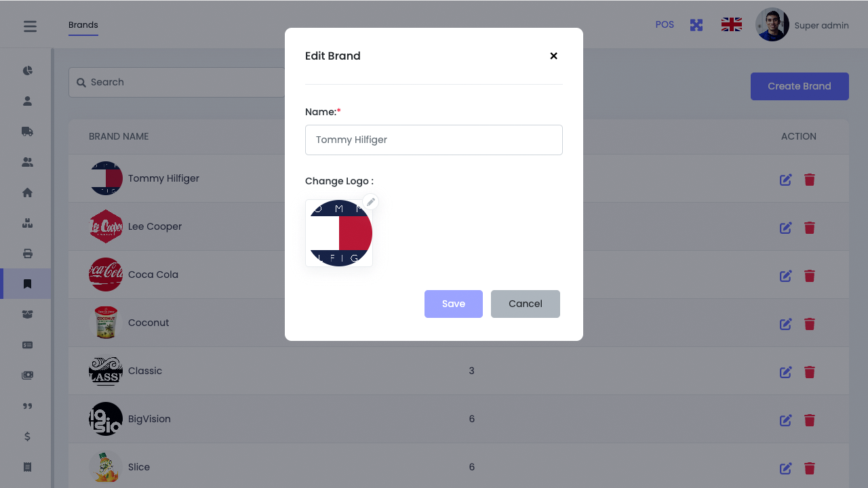
Task: Open the dollar sign sidebar icon
Action: 28,436
